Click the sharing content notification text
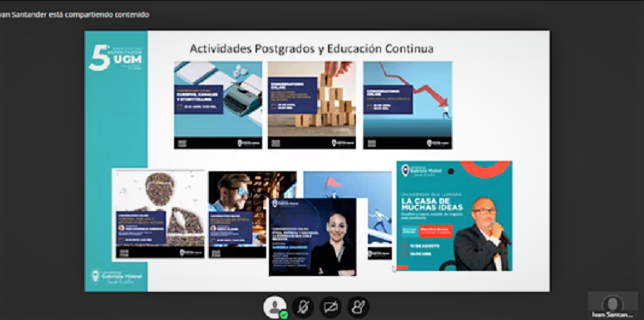644x320 pixels. (x=74, y=15)
